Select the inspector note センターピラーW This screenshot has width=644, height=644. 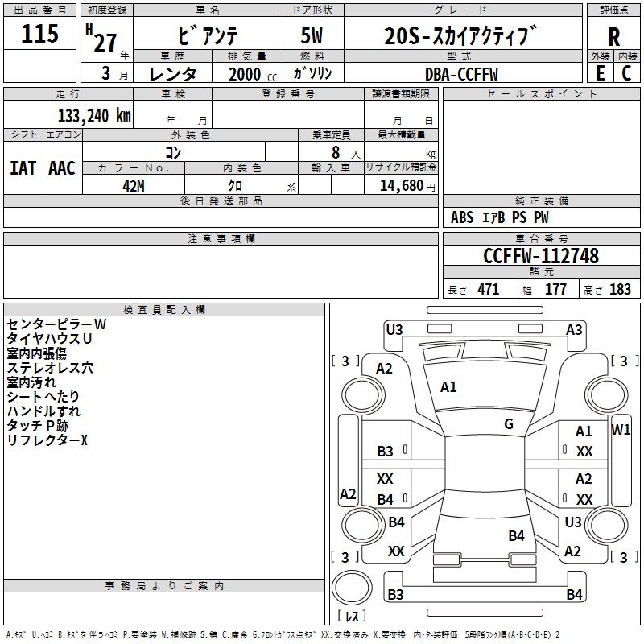pos(56,324)
